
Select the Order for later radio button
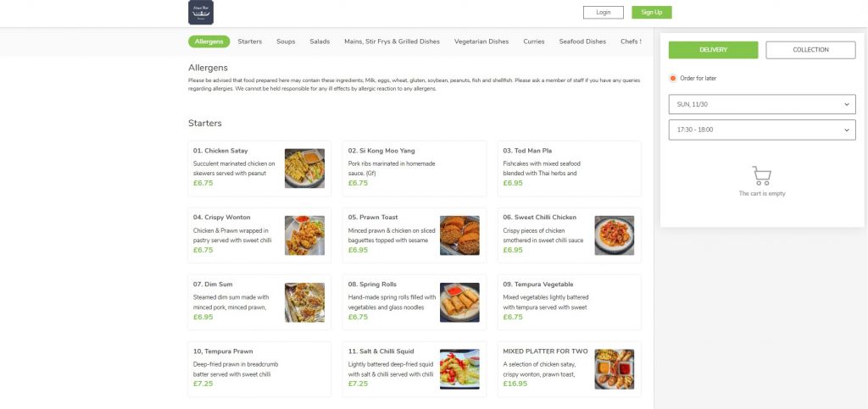(x=673, y=78)
